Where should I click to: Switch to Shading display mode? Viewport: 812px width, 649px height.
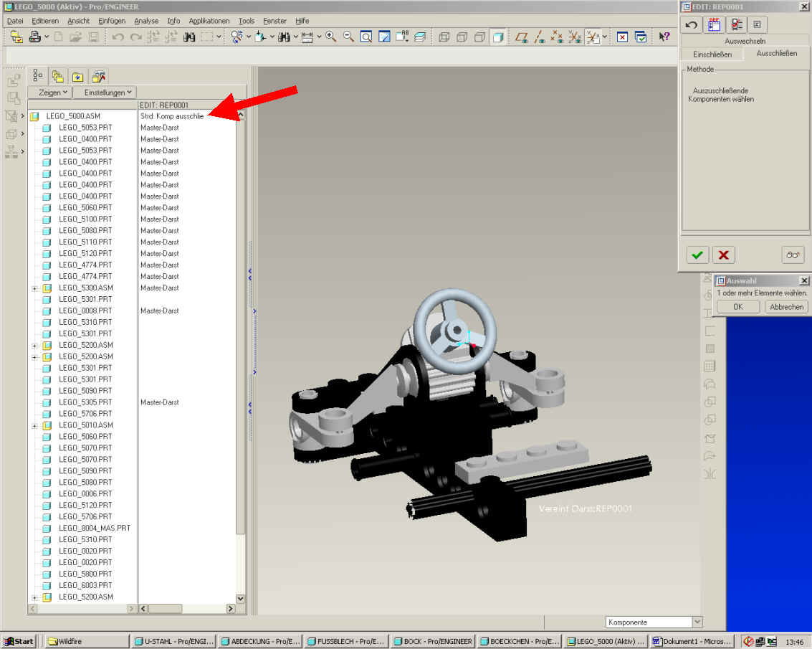tap(497, 37)
